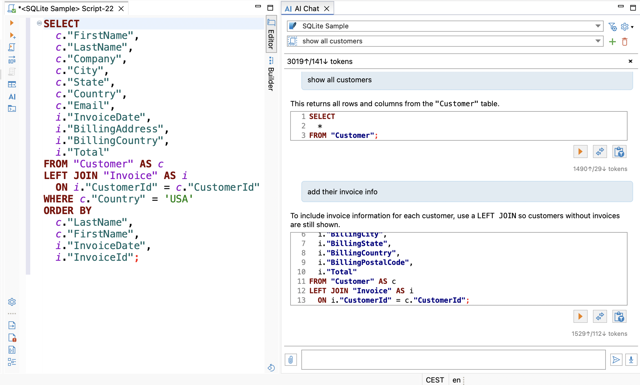
Task: Open AI chat settings gear
Action: (624, 27)
